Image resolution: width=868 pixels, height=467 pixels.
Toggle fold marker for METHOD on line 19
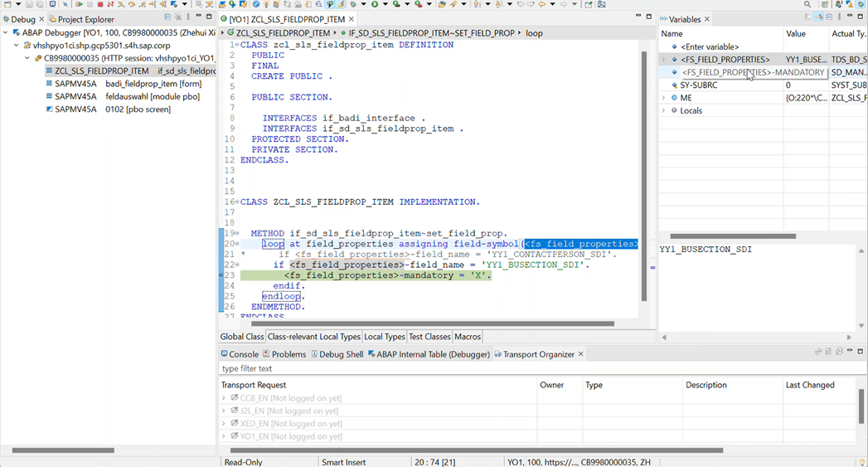click(x=236, y=234)
